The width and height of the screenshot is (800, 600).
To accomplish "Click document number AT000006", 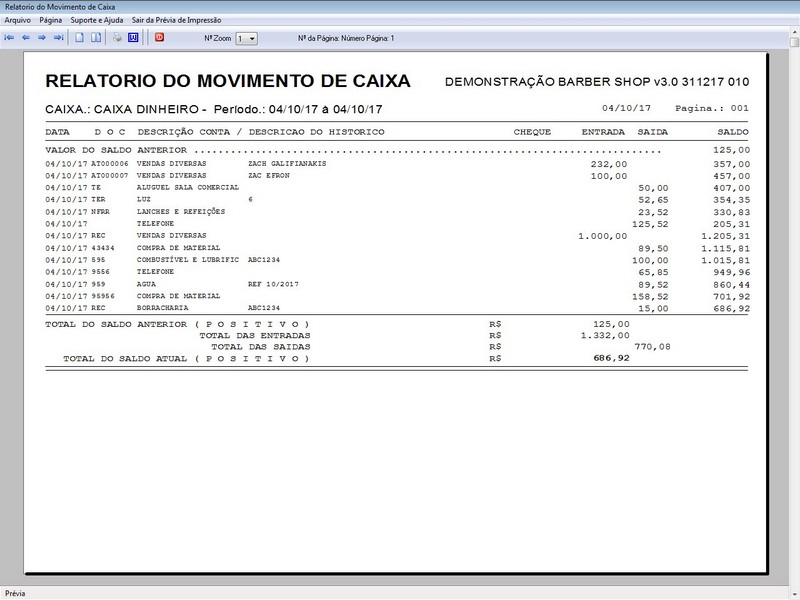I will [110, 164].
